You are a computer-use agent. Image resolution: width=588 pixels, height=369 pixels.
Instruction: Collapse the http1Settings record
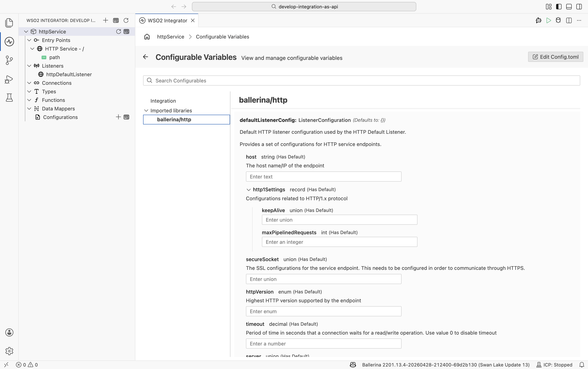click(x=248, y=190)
